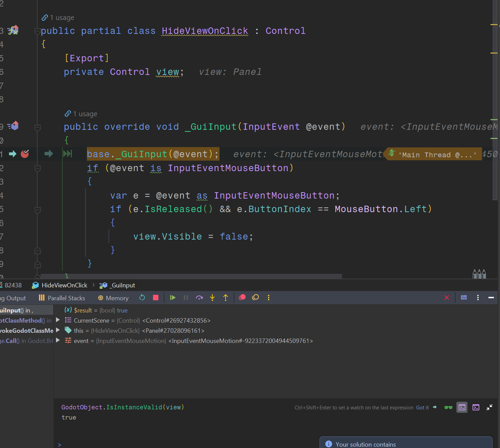The width and height of the screenshot is (500, 448).
Task: Open the debugger layout settings icon
Action: pos(464,298)
